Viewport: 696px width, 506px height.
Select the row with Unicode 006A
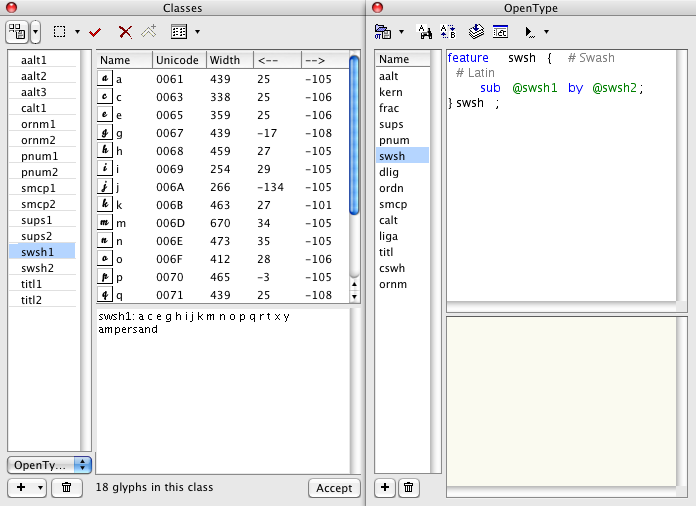(x=223, y=187)
